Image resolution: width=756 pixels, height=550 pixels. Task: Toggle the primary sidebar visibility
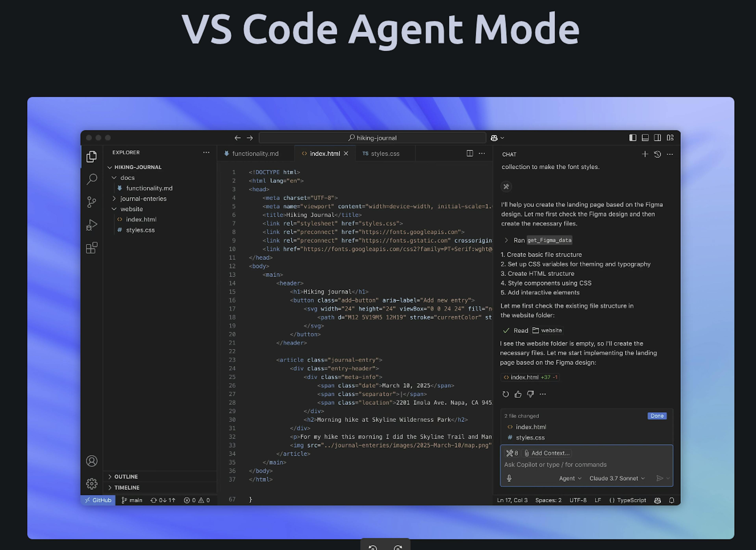pos(632,138)
